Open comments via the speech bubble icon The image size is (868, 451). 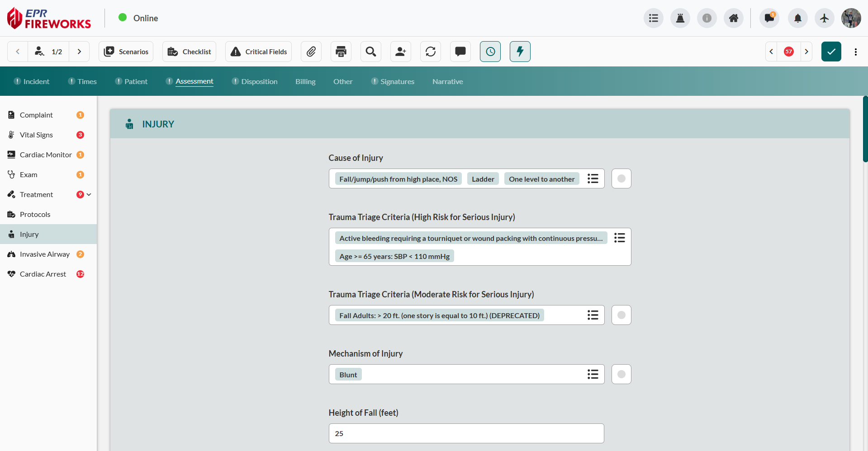(460, 52)
